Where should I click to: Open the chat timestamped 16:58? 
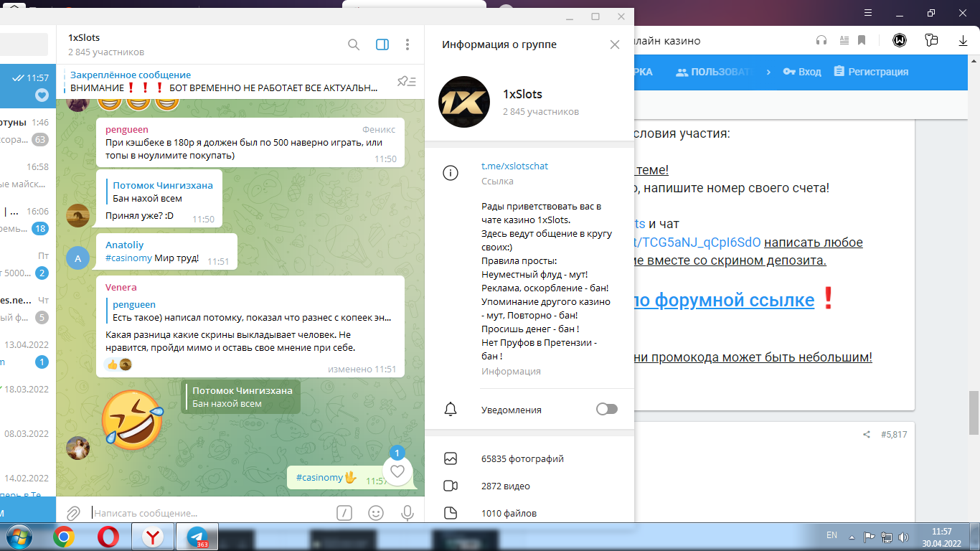pos(28,176)
